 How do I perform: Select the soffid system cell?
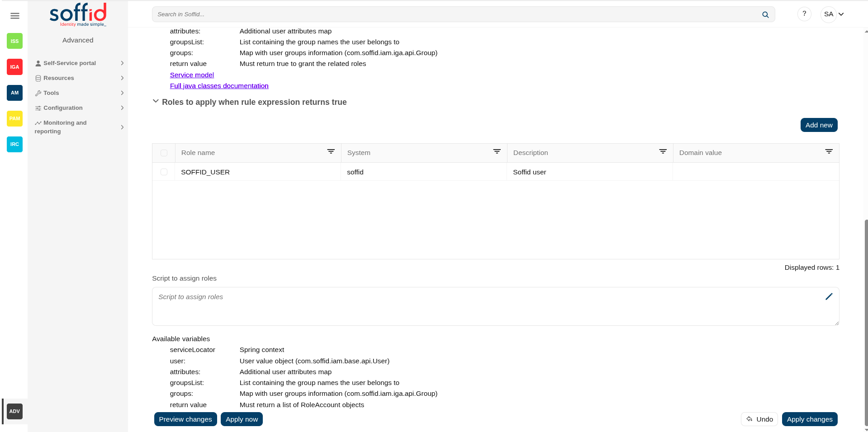424,172
